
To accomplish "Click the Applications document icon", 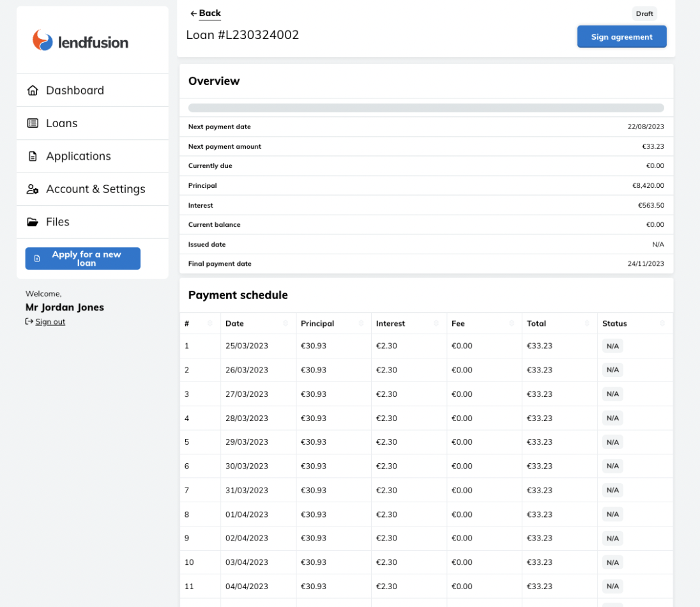I will tap(33, 156).
